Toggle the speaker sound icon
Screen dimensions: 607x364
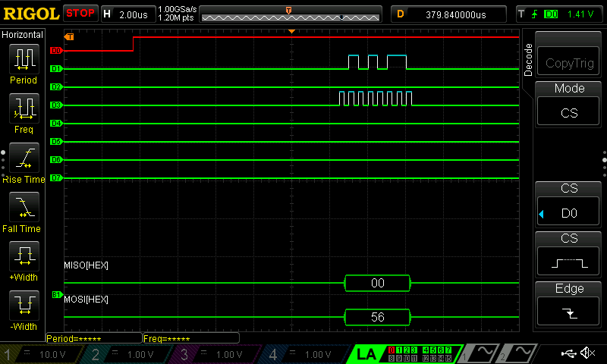click(587, 353)
